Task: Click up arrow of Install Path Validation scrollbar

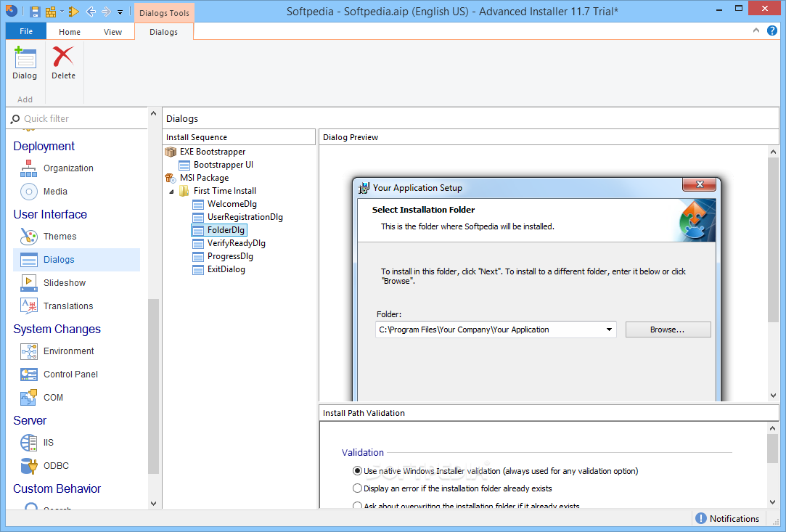Action: pos(772,428)
